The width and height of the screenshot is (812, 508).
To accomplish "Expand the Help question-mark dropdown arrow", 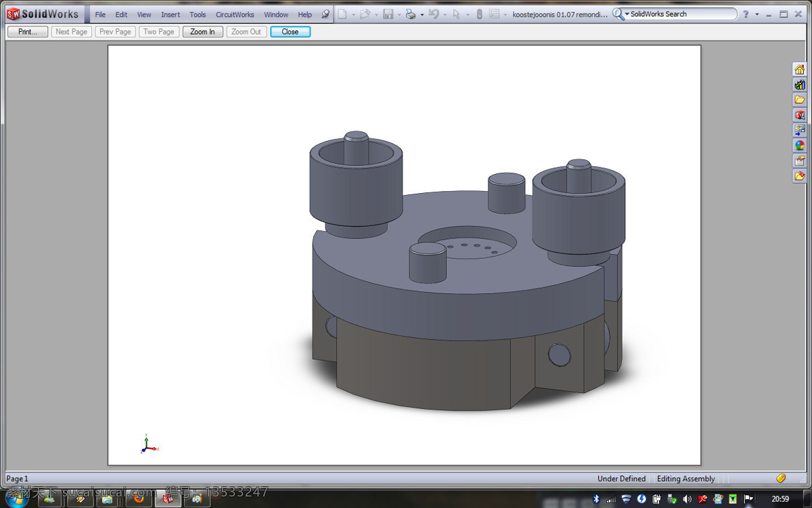I will coord(757,14).
